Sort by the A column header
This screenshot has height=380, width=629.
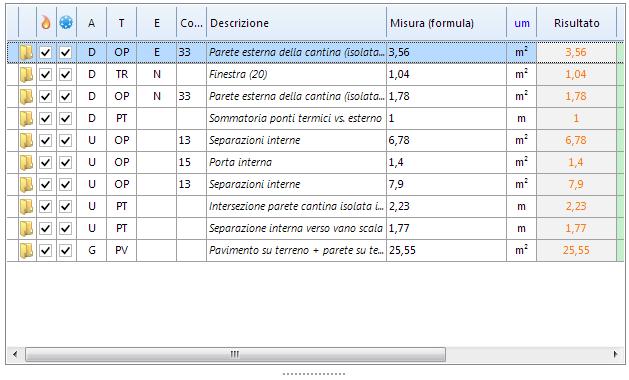point(91,23)
